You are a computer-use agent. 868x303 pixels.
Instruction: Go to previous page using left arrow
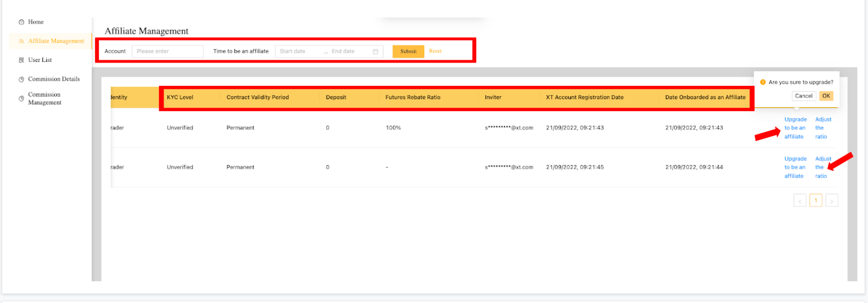[x=800, y=200]
